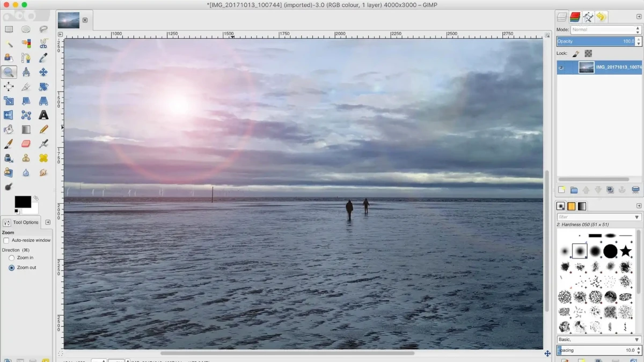Select the Free Select lasso tool

[x=43, y=29]
